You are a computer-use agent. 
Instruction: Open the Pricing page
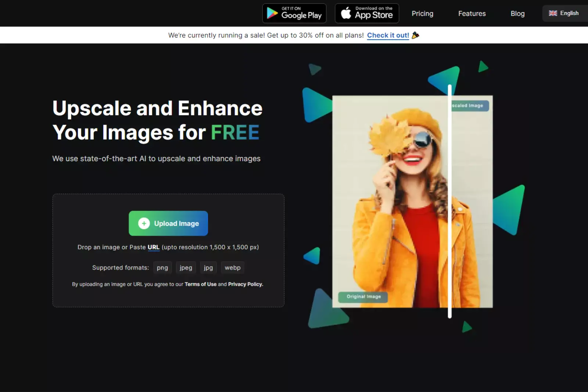tap(422, 14)
